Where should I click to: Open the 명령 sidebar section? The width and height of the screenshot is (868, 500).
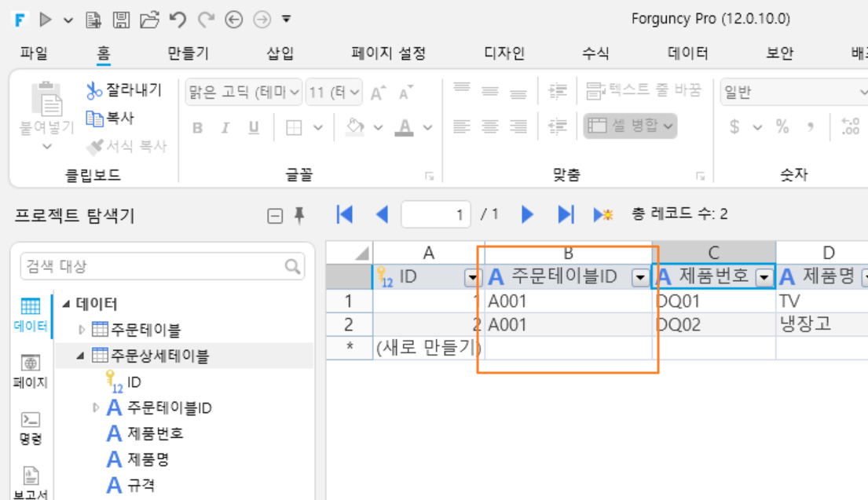(31, 429)
